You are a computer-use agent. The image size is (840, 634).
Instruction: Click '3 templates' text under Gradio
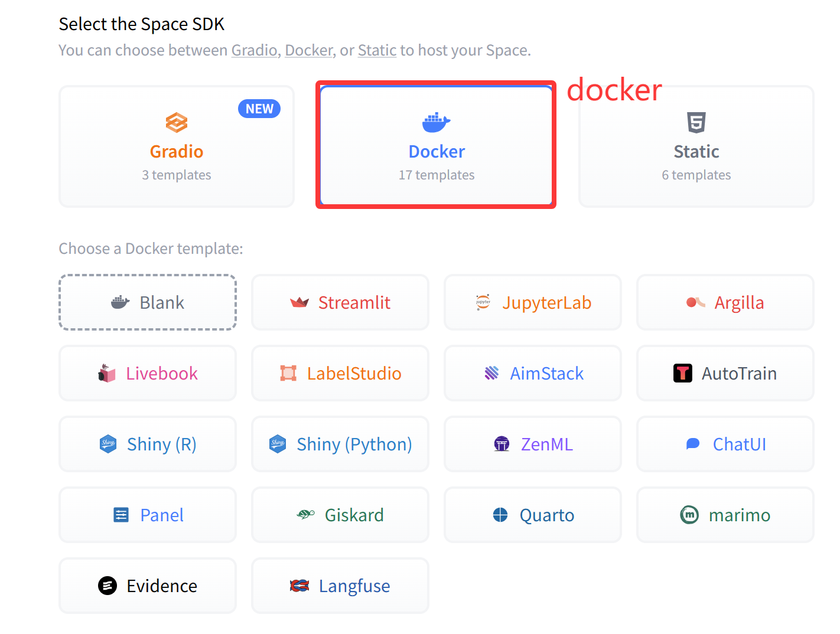tap(177, 175)
